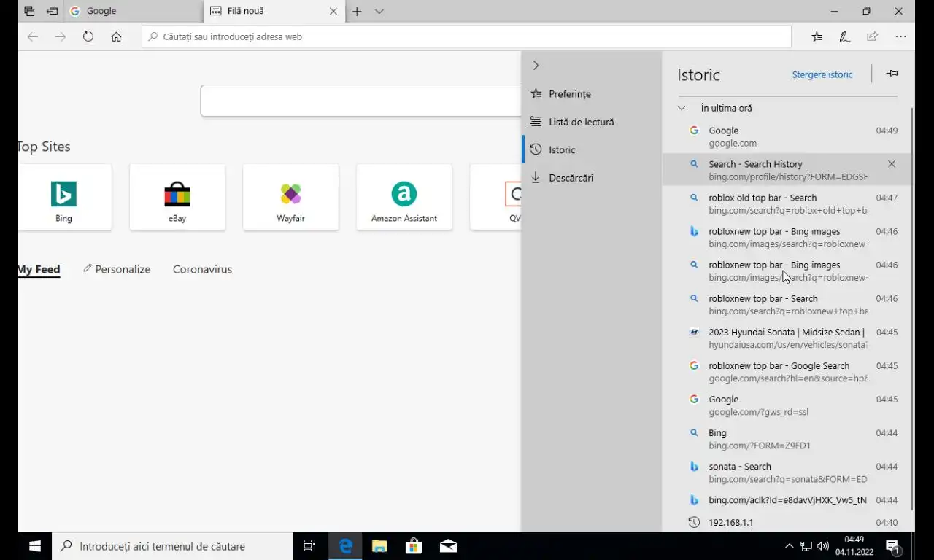Click the browser Forward arrow
This screenshot has height=560, width=934.
tap(61, 36)
